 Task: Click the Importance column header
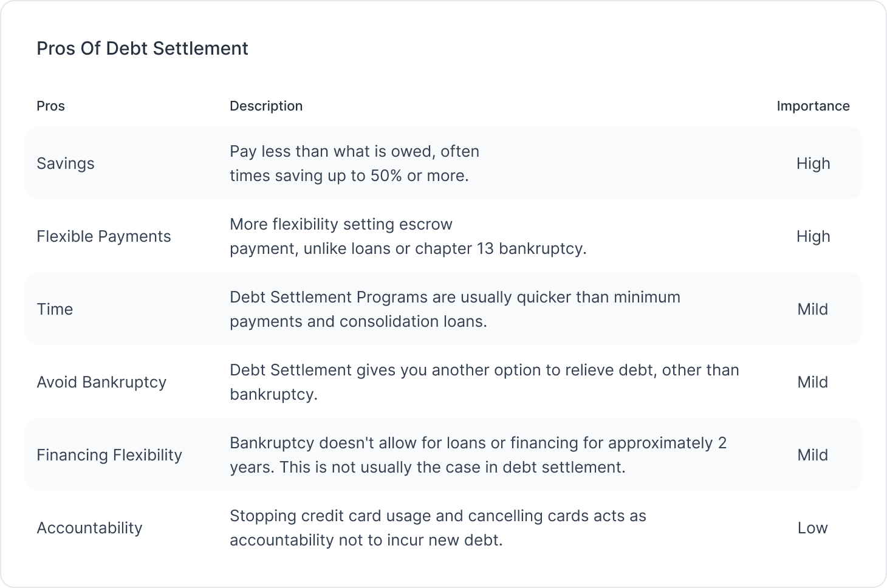click(x=813, y=106)
